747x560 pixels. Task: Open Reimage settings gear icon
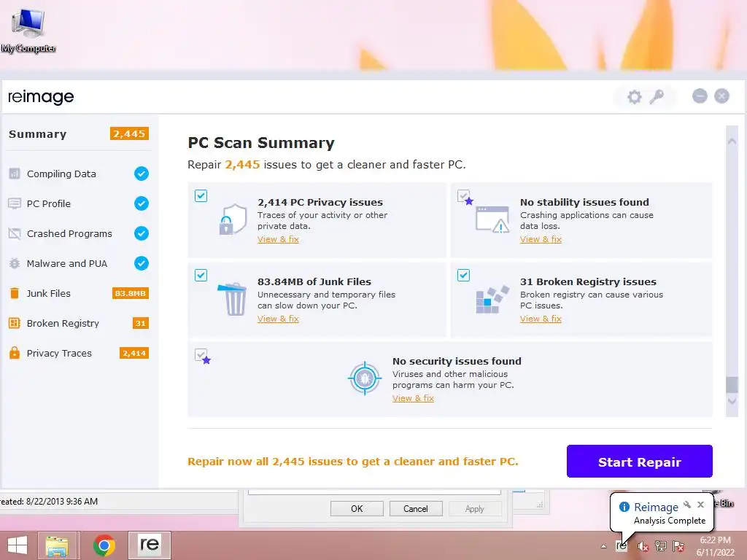[x=634, y=97]
